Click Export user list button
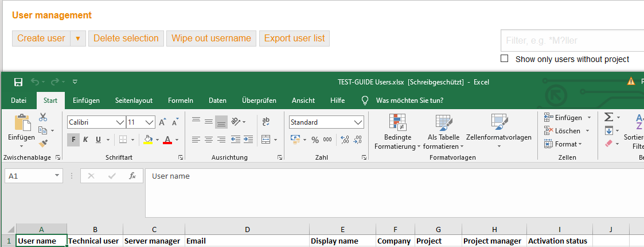Image resolution: width=644 pixels, height=247 pixels. (x=295, y=38)
